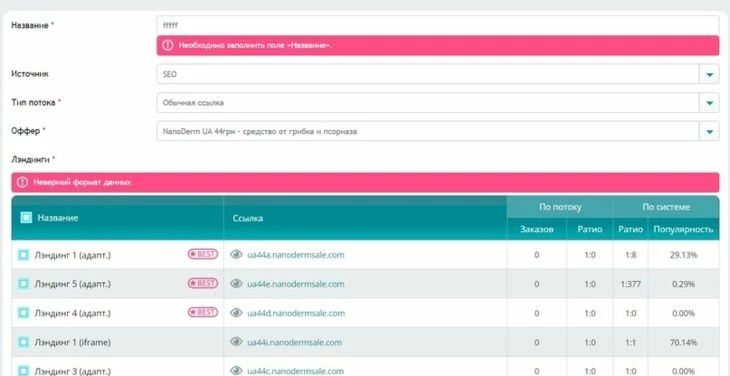Screen dimensions: 730x376
Task: Expand the Тип потока dropdown arrow
Action: (x=709, y=102)
